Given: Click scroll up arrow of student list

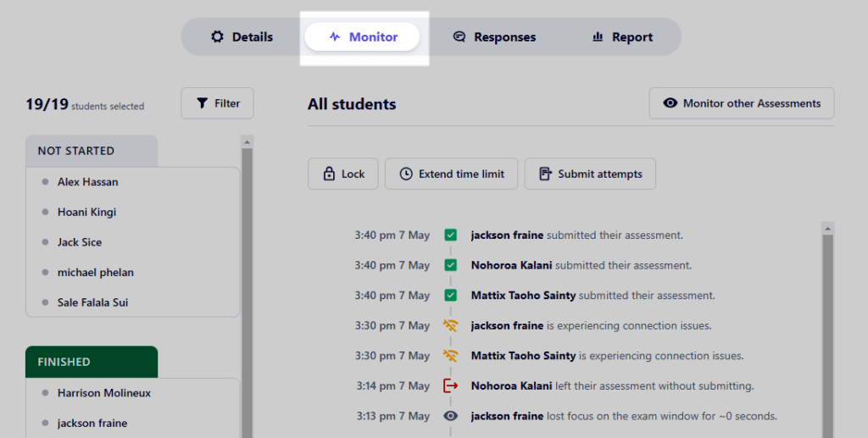Looking at the screenshot, I should point(248,142).
